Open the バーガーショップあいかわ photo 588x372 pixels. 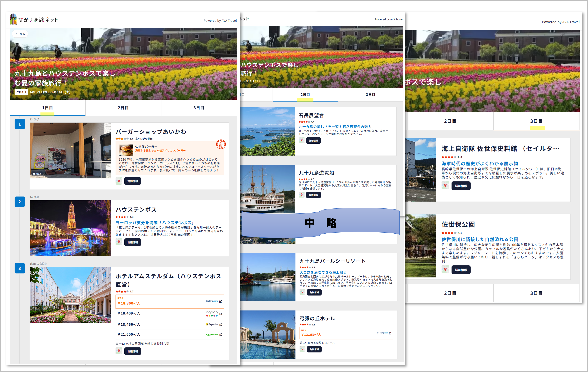[x=70, y=151]
